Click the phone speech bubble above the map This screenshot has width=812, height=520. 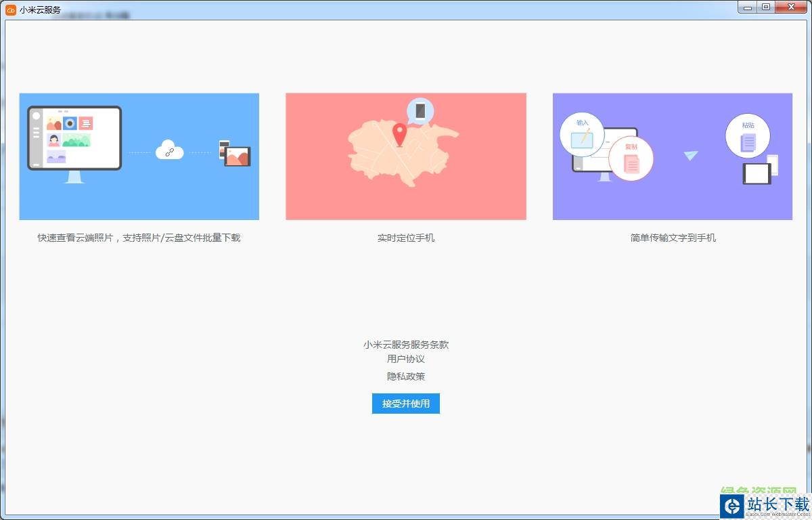click(x=420, y=111)
